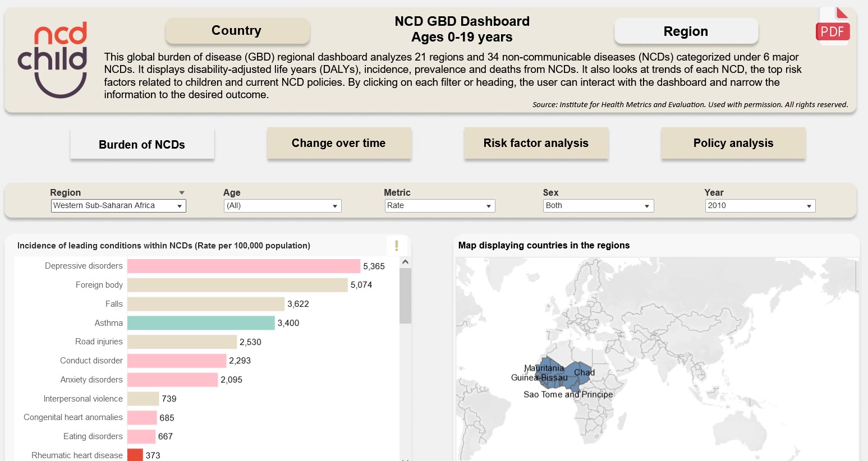Screen dimensions: 868x461
Task: Click the scroll up arrow in chart
Action: point(405,262)
